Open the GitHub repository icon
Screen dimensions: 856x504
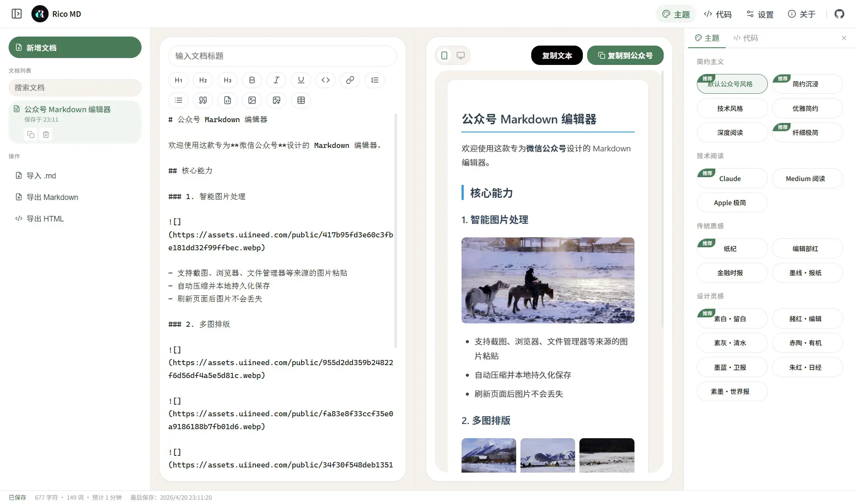[839, 14]
